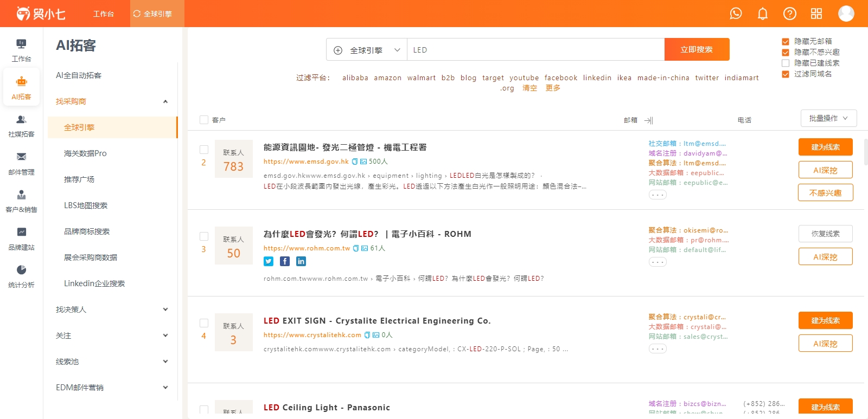868x419 pixels.
Task: Open 工作台 in left sidebar
Action: pyautogui.click(x=21, y=50)
